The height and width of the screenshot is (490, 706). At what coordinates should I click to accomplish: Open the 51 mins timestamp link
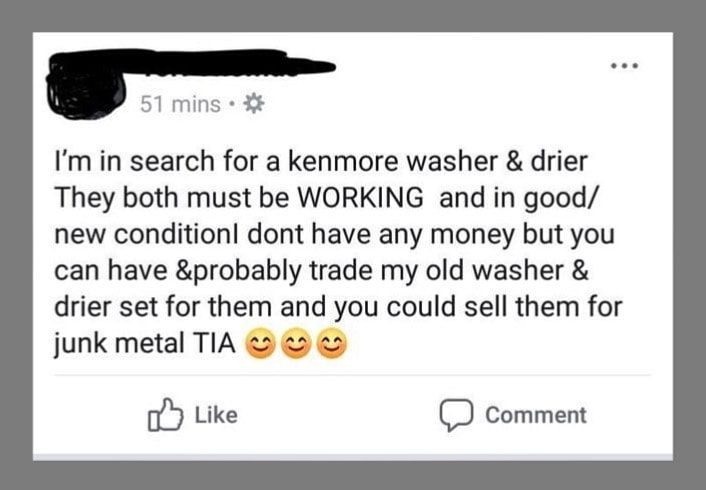point(180,104)
